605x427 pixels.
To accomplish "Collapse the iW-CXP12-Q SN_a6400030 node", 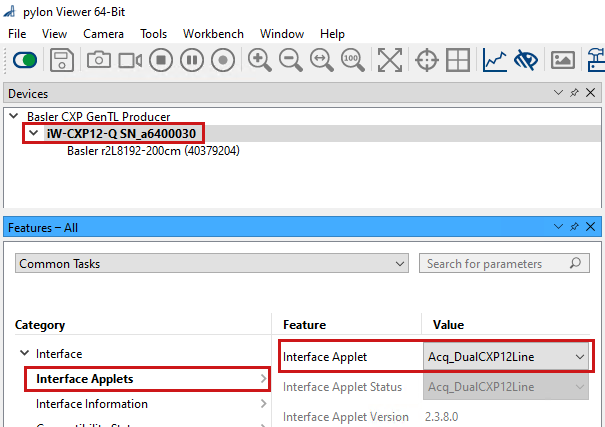I will (34, 133).
